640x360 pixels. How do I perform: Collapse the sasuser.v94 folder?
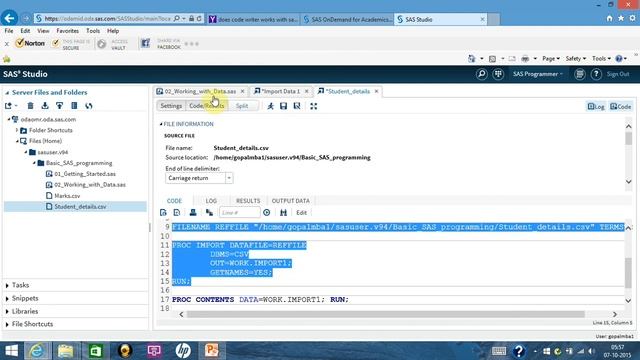coord(26,152)
